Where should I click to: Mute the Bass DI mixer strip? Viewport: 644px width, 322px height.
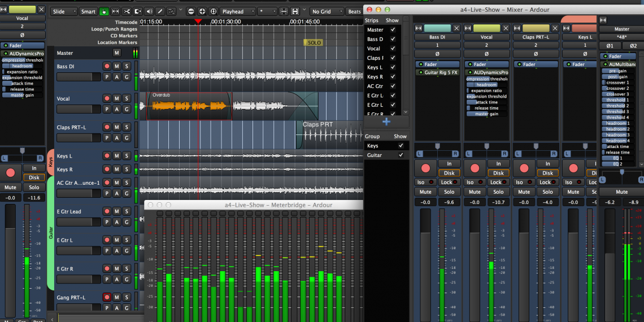tap(425, 192)
